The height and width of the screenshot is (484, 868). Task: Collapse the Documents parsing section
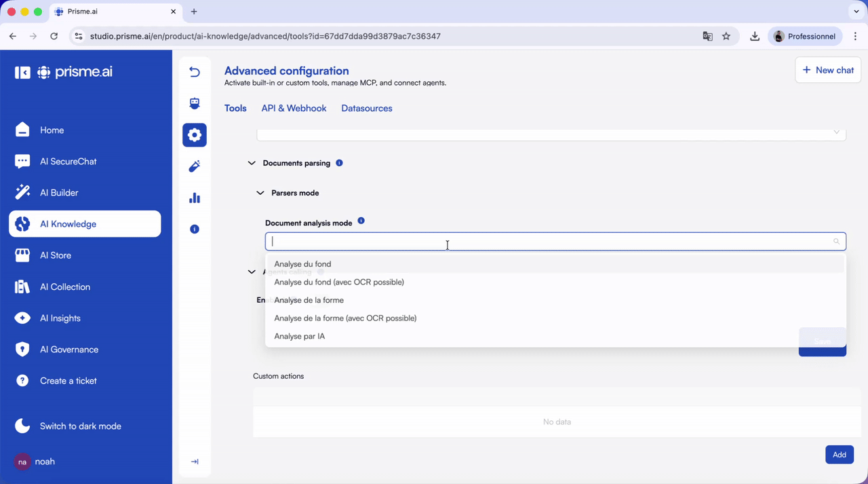(x=252, y=163)
